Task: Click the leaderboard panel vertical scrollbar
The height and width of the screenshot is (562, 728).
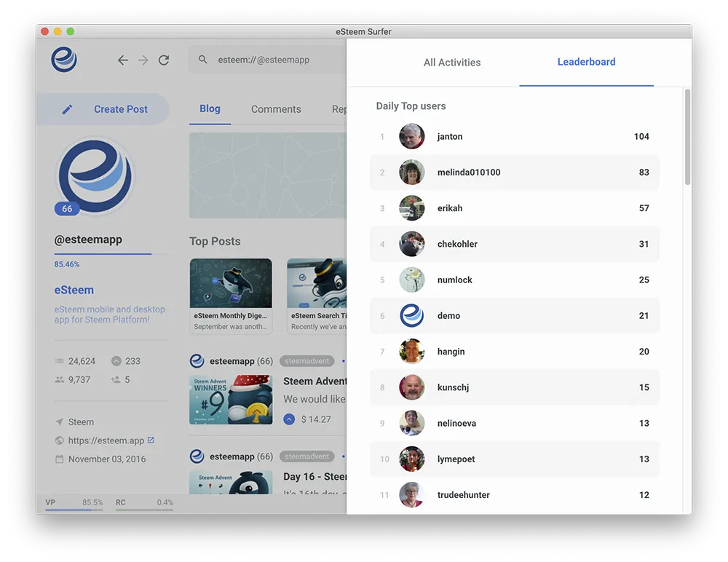Action: pyautogui.click(x=687, y=138)
